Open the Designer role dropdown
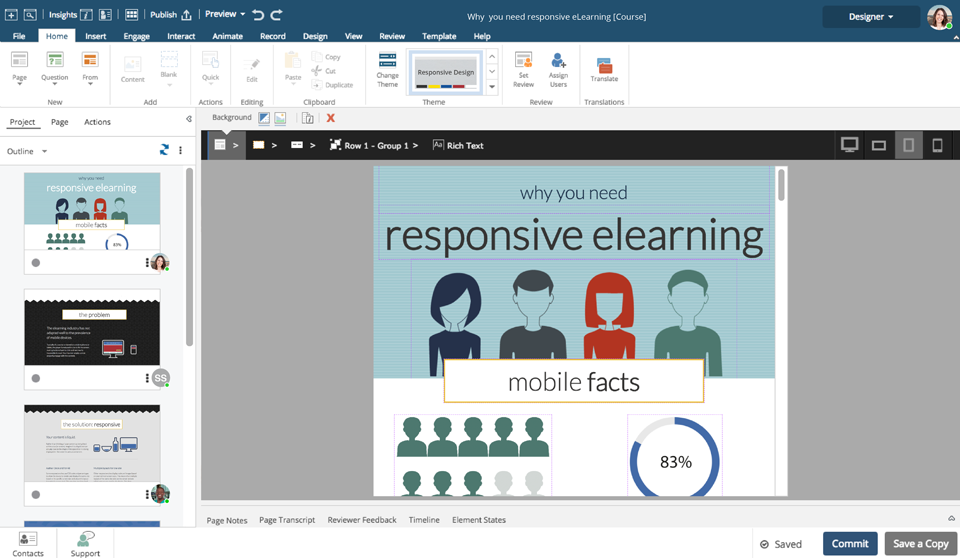This screenshot has width=960, height=558. click(871, 17)
